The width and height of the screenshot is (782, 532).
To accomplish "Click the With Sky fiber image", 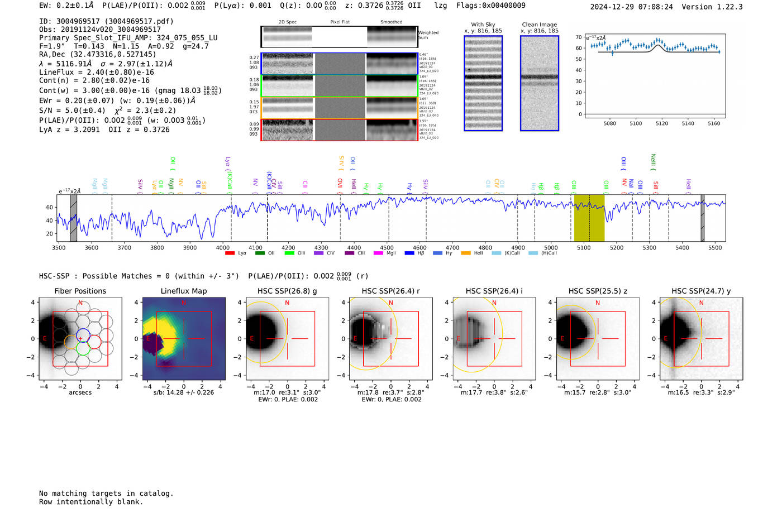I will click(483, 83).
